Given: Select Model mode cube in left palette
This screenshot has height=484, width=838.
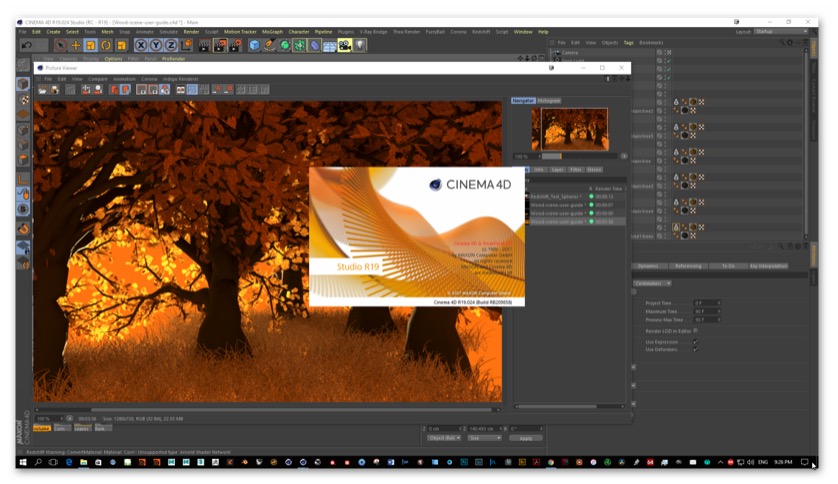Looking at the screenshot, I should [23, 84].
